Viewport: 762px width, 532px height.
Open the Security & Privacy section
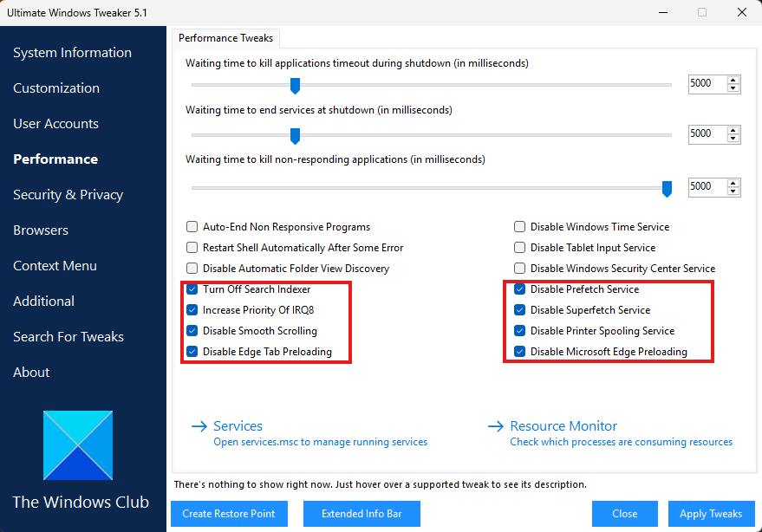68,195
